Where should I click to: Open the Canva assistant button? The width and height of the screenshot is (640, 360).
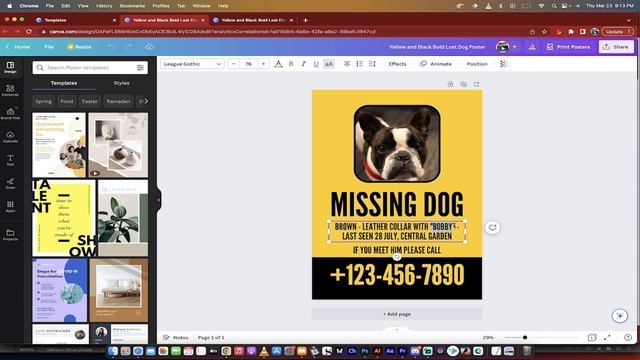620,316
